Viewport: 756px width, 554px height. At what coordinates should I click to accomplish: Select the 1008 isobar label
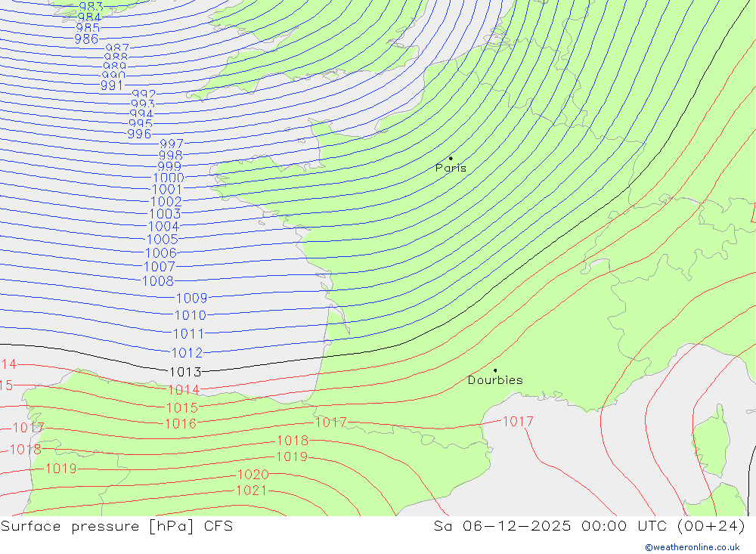click(158, 281)
